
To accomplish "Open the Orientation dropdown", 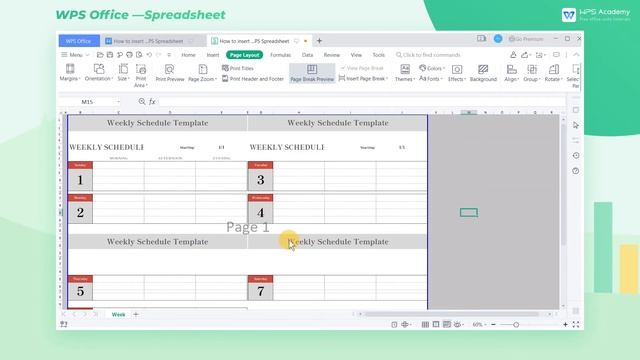I will pyautogui.click(x=98, y=73).
